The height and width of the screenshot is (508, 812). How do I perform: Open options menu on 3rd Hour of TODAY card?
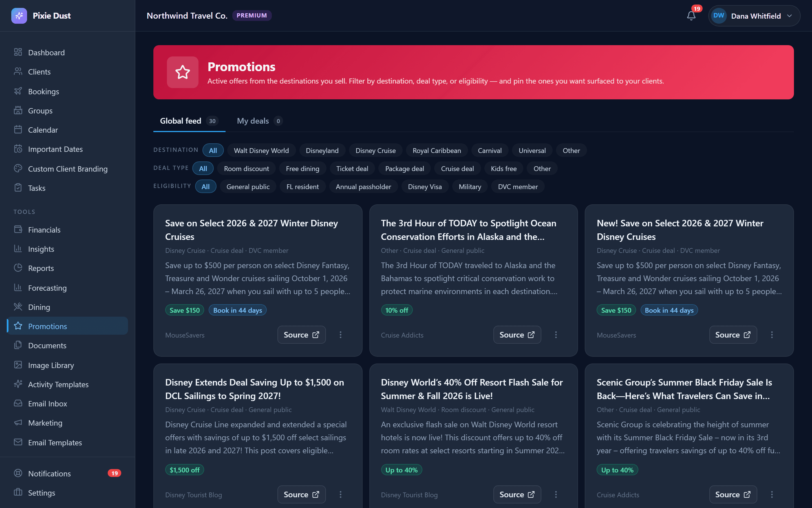tap(556, 335)
